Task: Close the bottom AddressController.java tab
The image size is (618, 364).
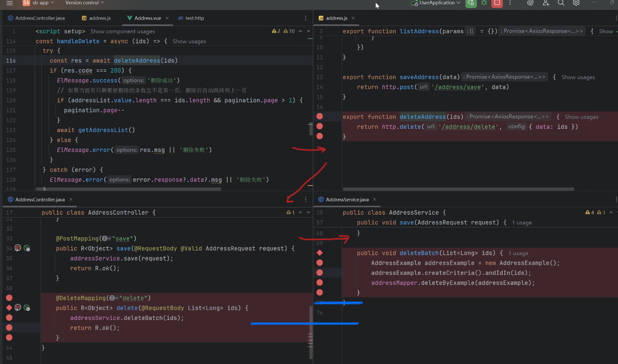Action: coord(71,199)
